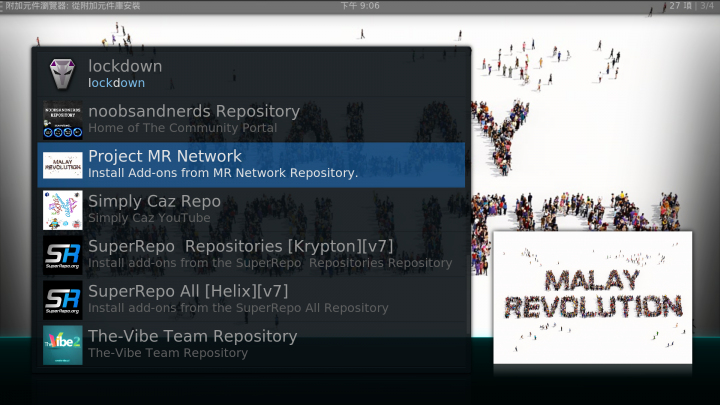Click the lockdown add-on icon

pos(62,74)
